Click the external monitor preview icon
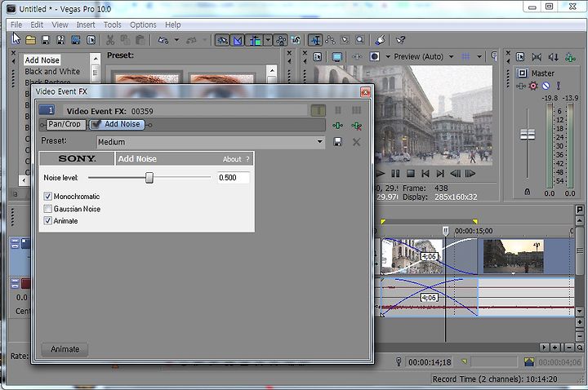 tap(337, 57)
